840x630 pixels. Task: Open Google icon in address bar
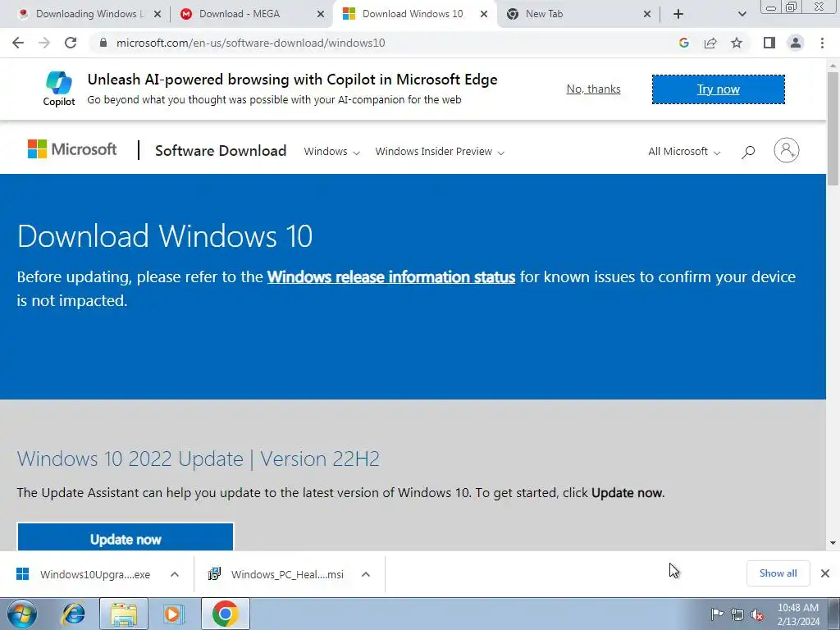pos(683,43)
